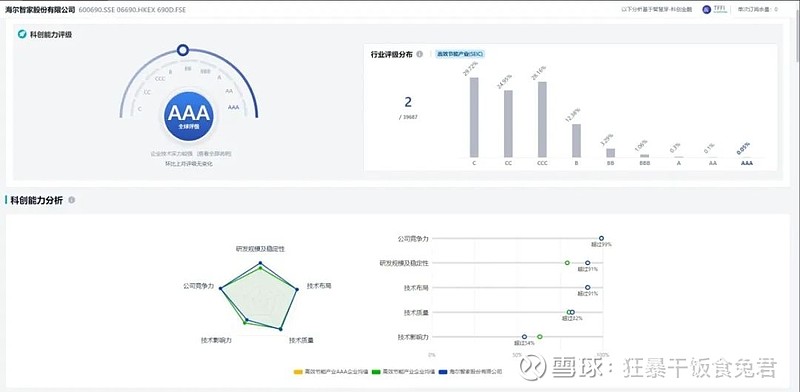Click the blue 公司竞争力 marker circle
800x392 pixels.
[601, 238]
